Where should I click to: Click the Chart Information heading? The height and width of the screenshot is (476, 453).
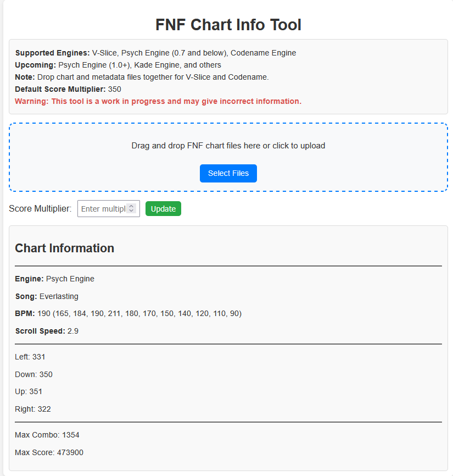point(65,248)
